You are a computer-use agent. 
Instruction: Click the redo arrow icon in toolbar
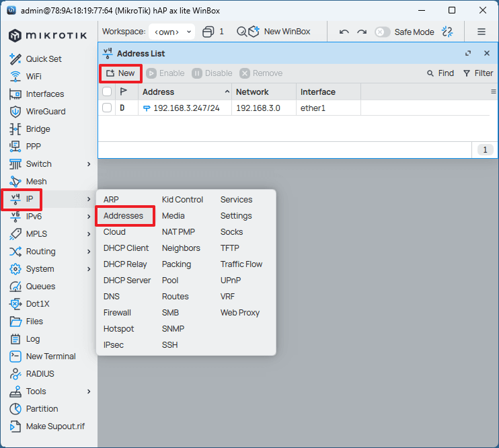362,32
